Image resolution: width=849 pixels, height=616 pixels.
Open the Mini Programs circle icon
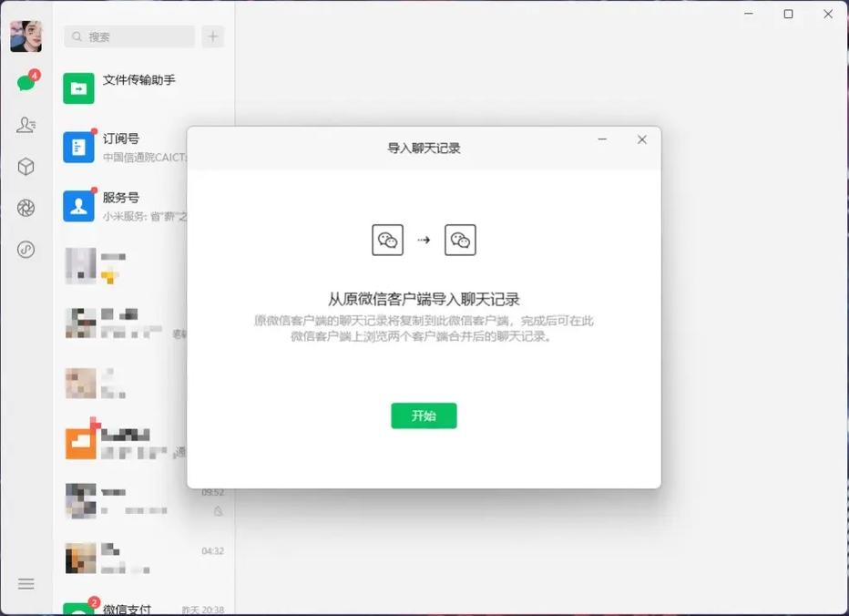click(26, 247)
